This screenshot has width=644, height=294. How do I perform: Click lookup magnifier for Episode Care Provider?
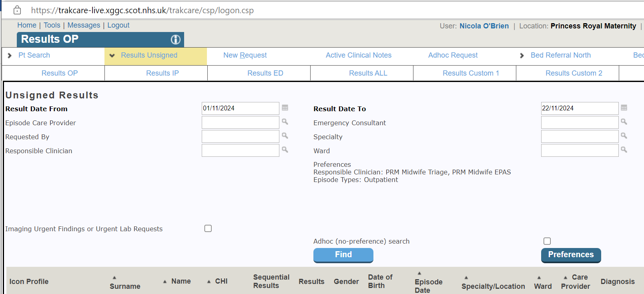(x=285, y=122)
